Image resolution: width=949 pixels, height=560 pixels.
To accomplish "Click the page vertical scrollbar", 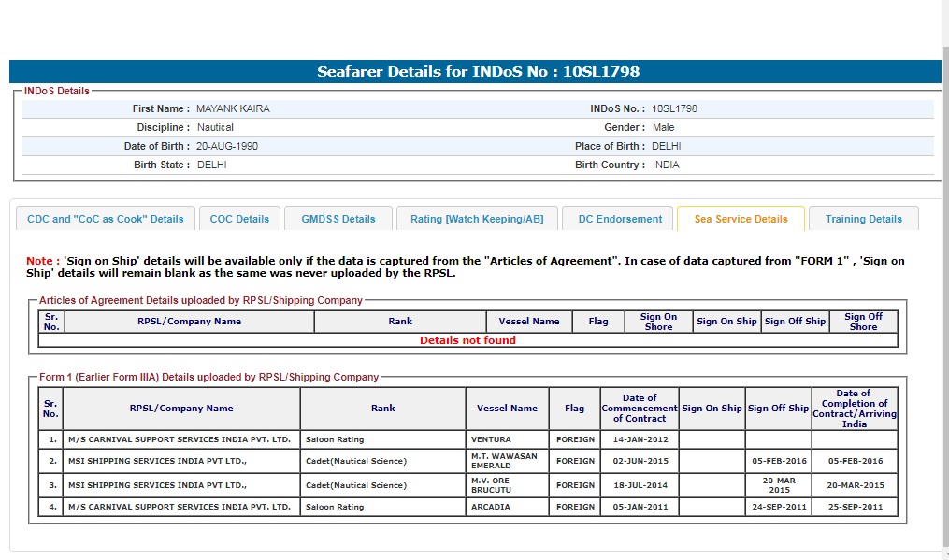I will point(944,280).
